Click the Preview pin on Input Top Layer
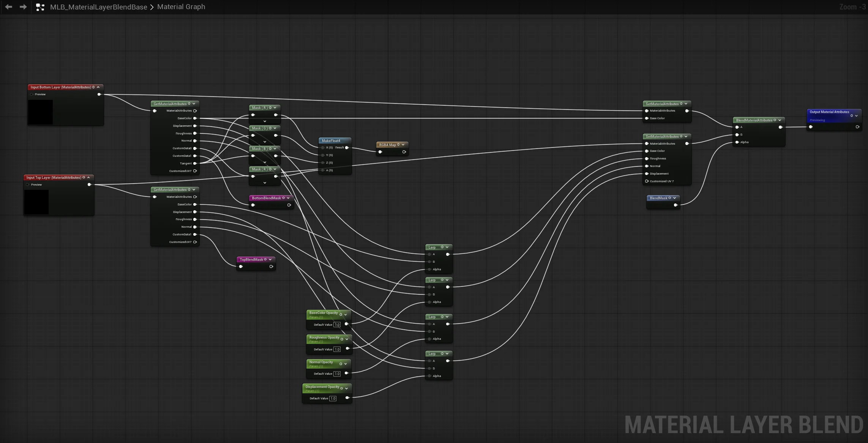 [x=28, y=185]
